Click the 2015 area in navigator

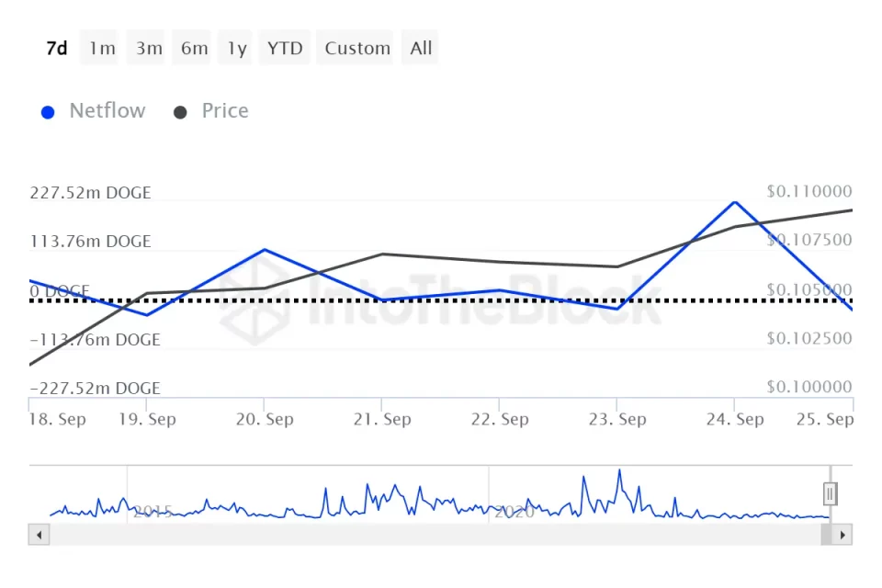[153, 511]
